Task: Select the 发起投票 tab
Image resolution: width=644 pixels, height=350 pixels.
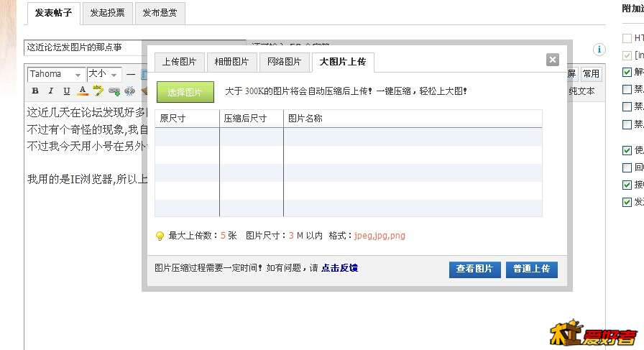Action: [106, 13]
